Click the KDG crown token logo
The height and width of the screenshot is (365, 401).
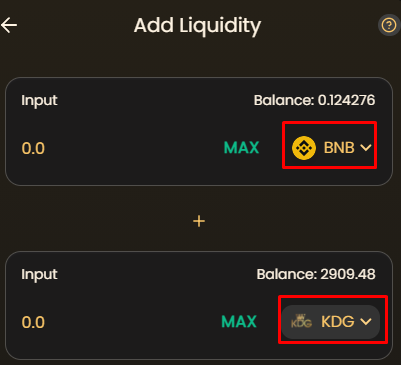(301, 322)
